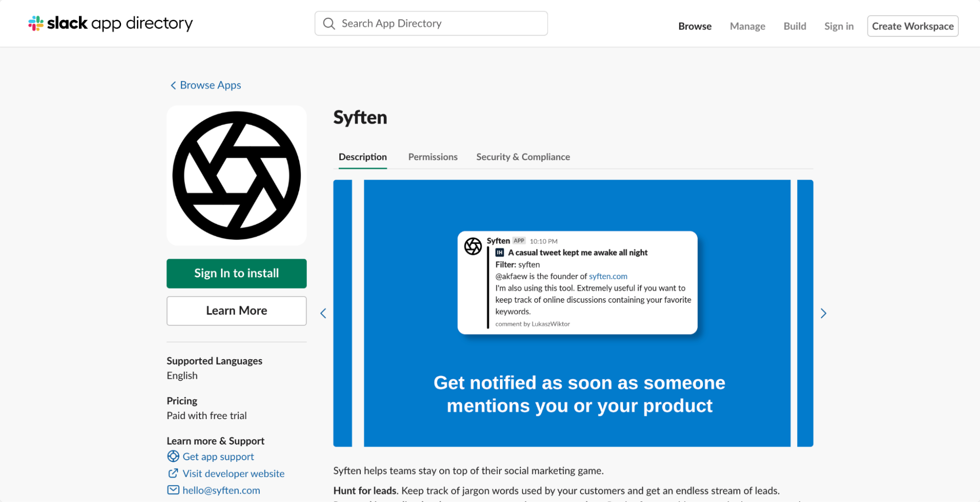Click the search magnifier icon
This screenshot has width=980, height=502.
pyautogui.click(x=329, y=24)
